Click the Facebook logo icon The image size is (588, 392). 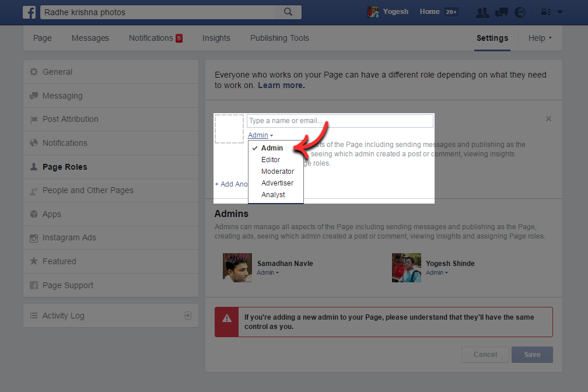(x=29, y=12)
